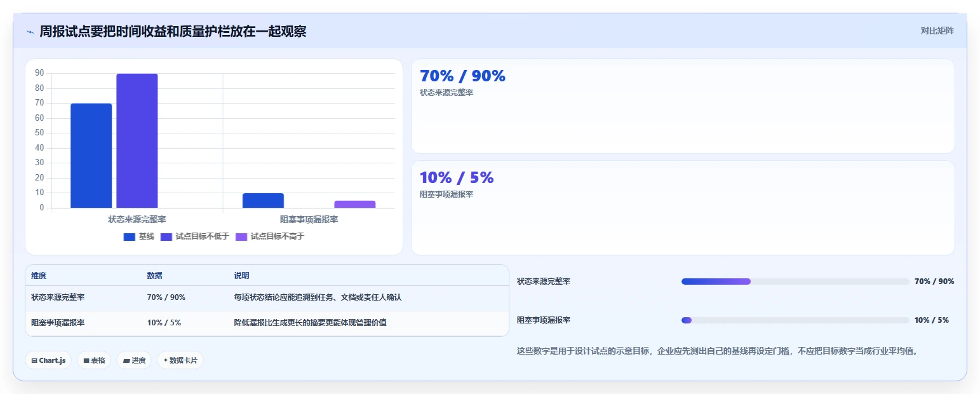
Task: Click the description starting 每项状态结论应能追溯
Action: pos(318,297)
